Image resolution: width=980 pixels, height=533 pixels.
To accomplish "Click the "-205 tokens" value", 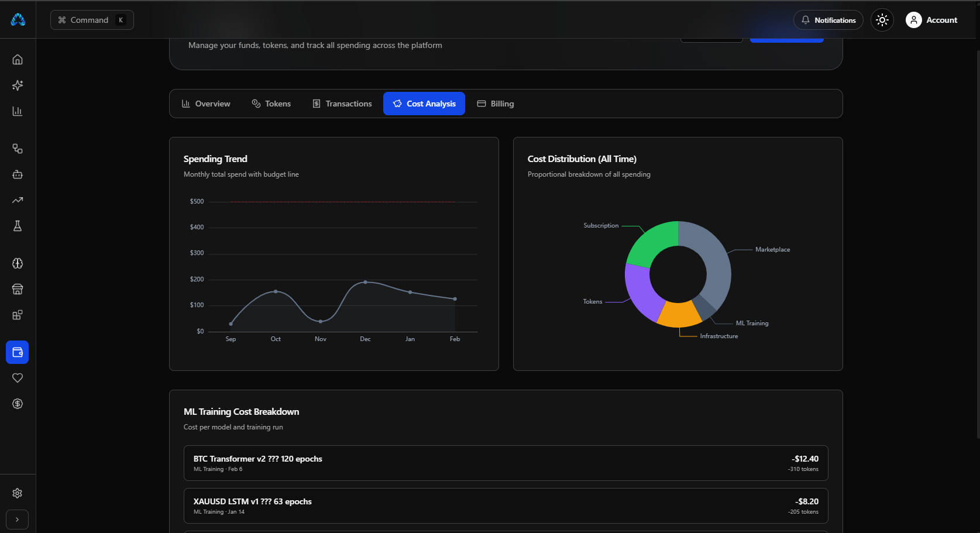I will point(803,512).
